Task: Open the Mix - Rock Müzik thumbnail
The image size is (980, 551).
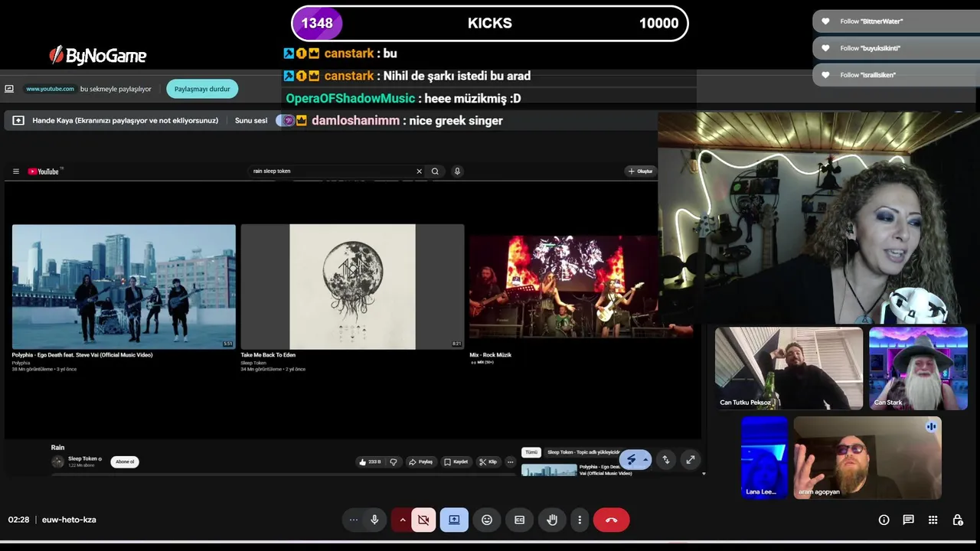Action: (x=563, y=286)
